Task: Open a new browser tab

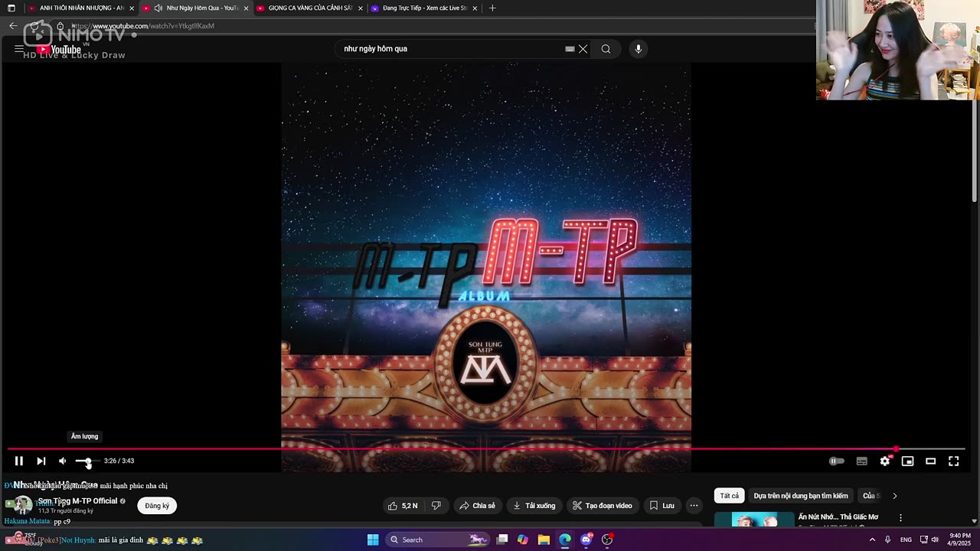Action: coord(492,8)
